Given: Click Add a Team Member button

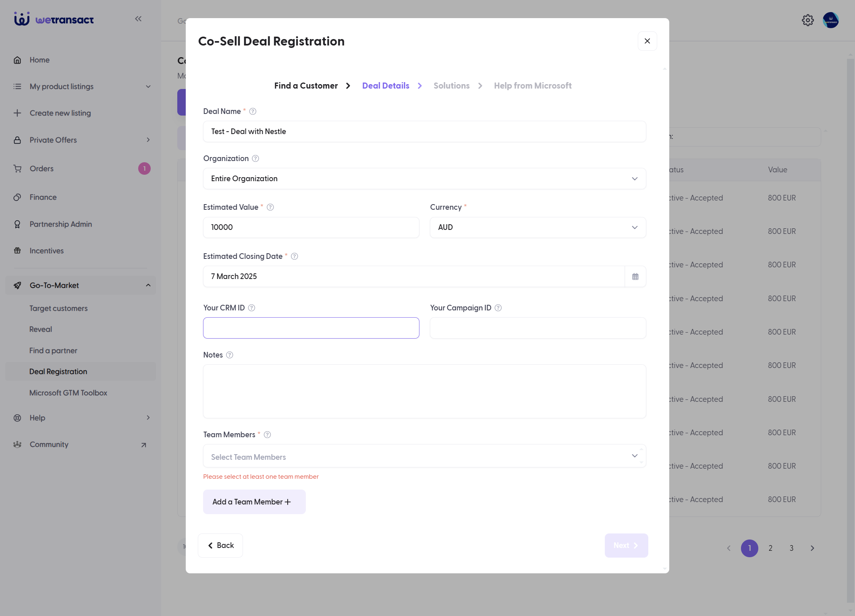Looking at the screenshot, I should (x=254, y=502).
